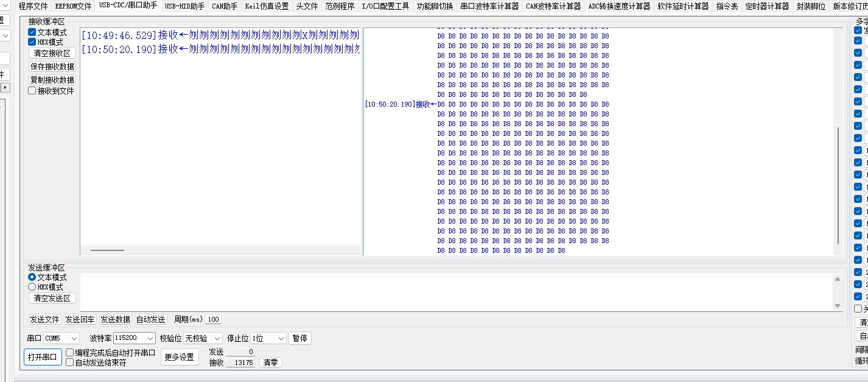This screenshot has width=868, height=382.
Task: Click the 发送 count field showing 0
Action: pyautogui.click(x=240, y=352)
